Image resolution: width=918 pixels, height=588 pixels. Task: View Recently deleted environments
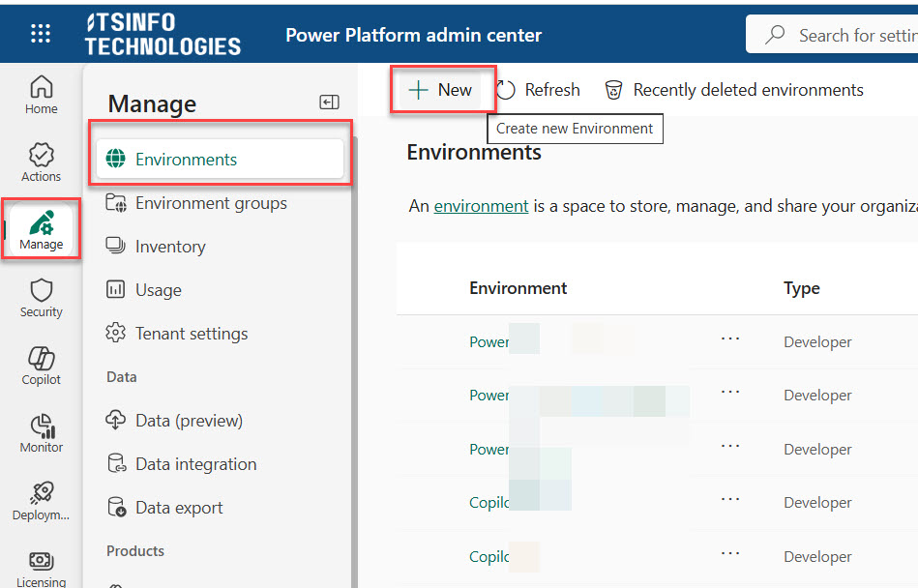tap(733, 90)
